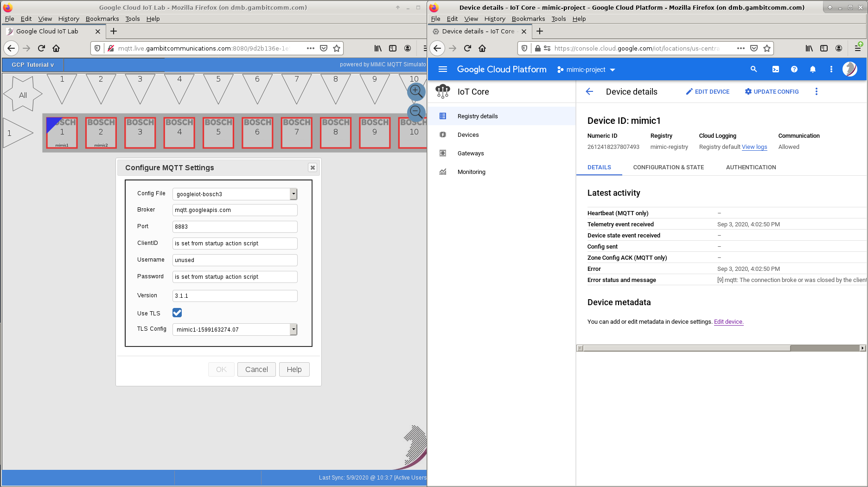Click the ClientID input field
Viewport: 868px width, 487px height.
coord(235,243)
